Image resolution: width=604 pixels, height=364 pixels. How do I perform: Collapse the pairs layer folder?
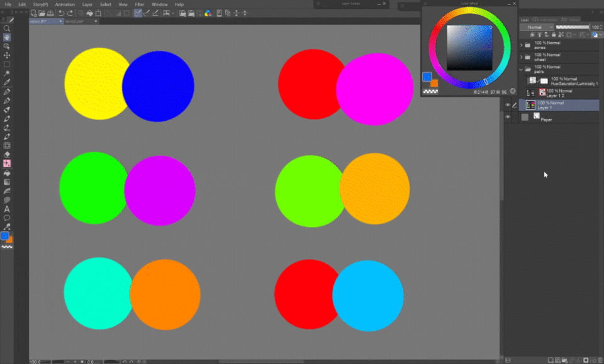tap(521, 69)
